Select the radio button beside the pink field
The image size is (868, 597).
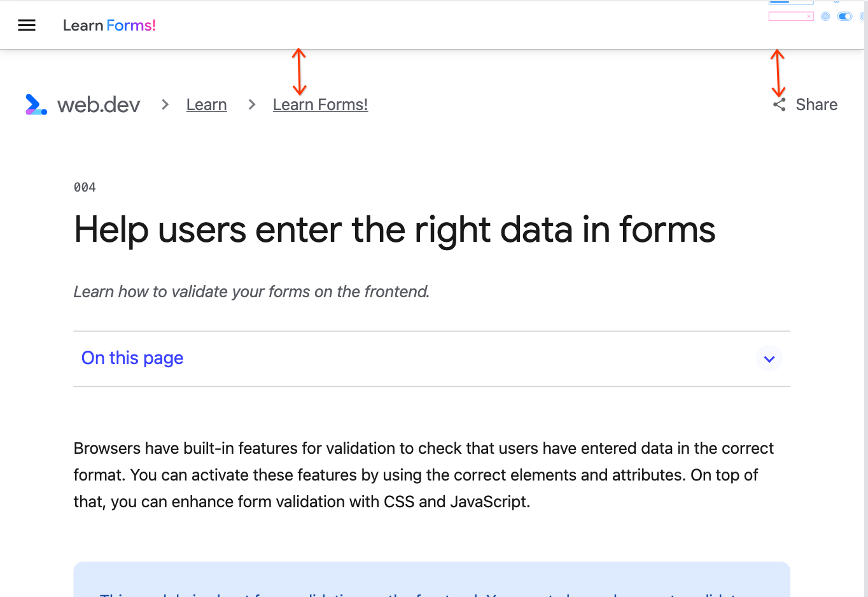pos(825,16)
